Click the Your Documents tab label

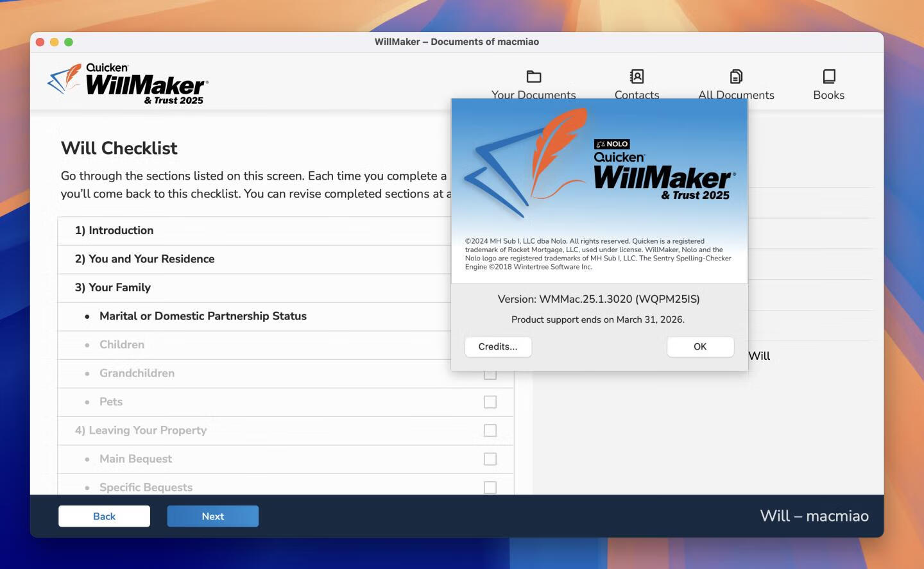pyautogui.click(x=534, y=95)
